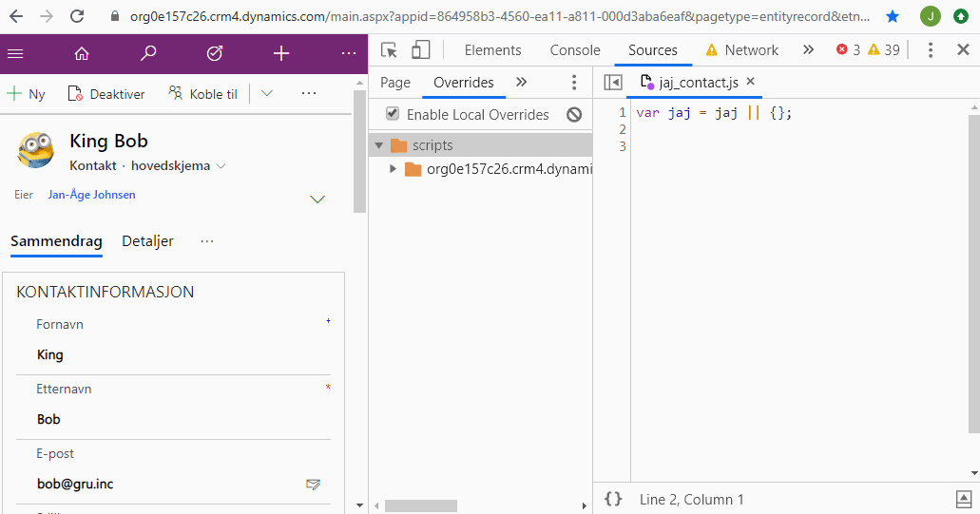Click the source-map status icon at the editor bottom right
This screenshot has width=980, height=514.
[x=964, y=499]
